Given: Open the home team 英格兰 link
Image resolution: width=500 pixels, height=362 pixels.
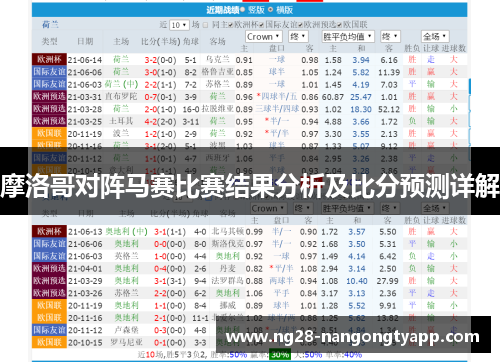Looking at the screenshot, I should click(x=127, y=256).
